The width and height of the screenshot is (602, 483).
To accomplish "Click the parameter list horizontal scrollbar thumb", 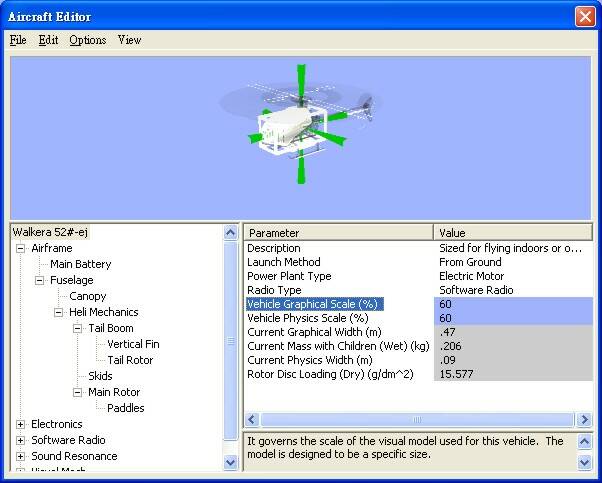I will click(417, 419).
